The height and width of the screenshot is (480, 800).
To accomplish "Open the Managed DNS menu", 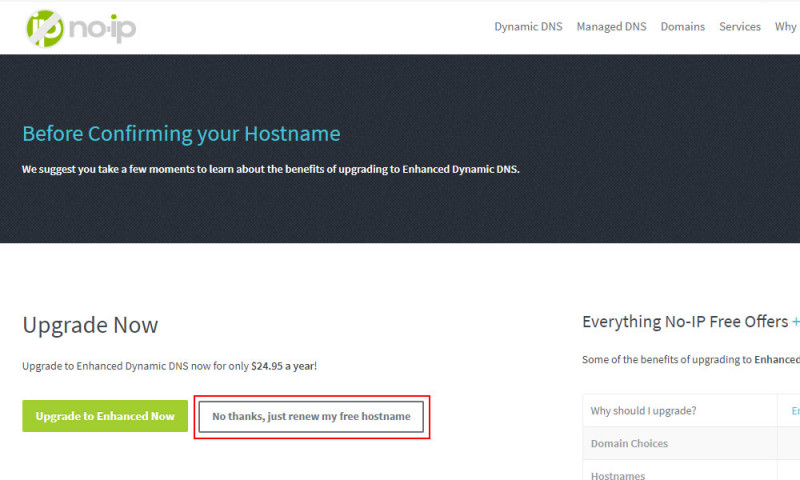I will click(611, 27).
